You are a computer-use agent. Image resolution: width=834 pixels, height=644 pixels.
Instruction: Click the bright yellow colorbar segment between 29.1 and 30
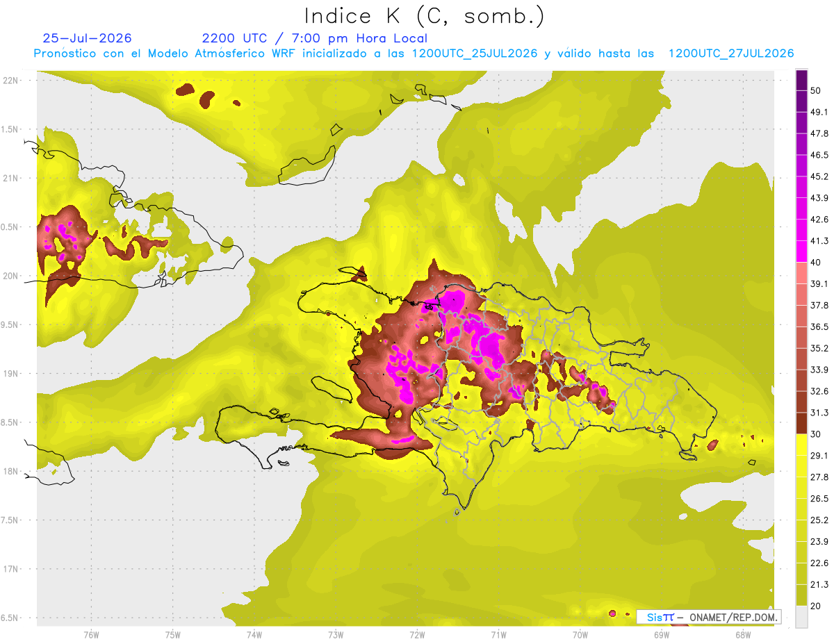[801, 445]
